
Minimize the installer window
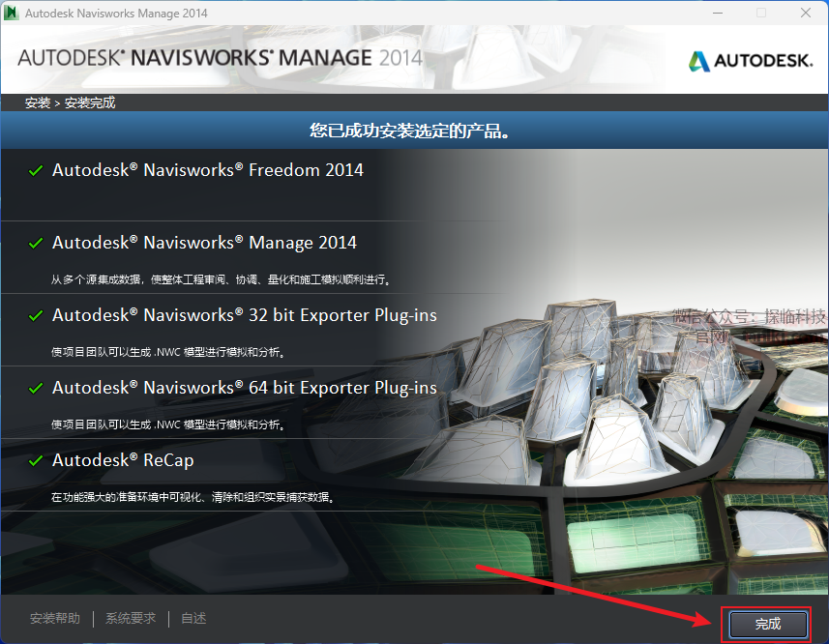pos(718,13)
